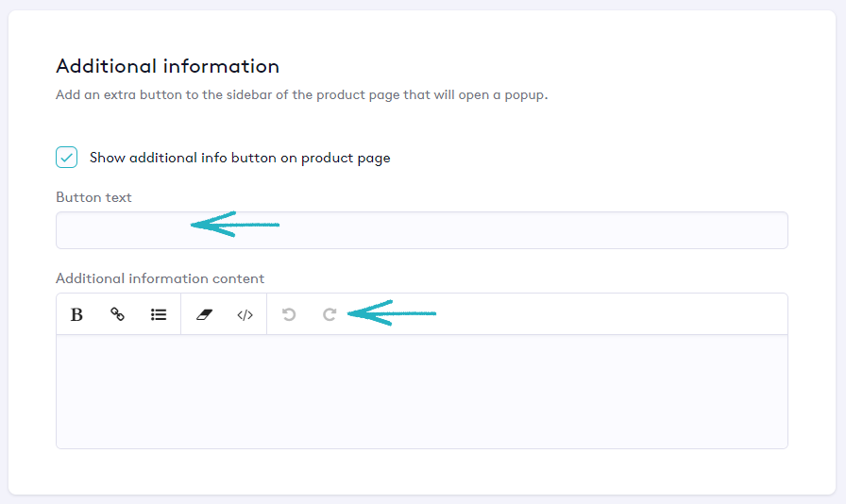This screenshot has height=504, width=846.
Task: Uncheck the show additional info button checkbox
Action: click(67, 158)
